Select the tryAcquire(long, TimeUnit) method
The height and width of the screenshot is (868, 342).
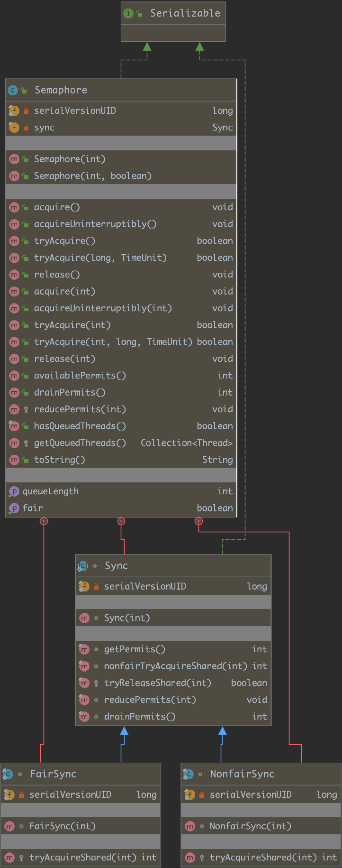(100, 258)
